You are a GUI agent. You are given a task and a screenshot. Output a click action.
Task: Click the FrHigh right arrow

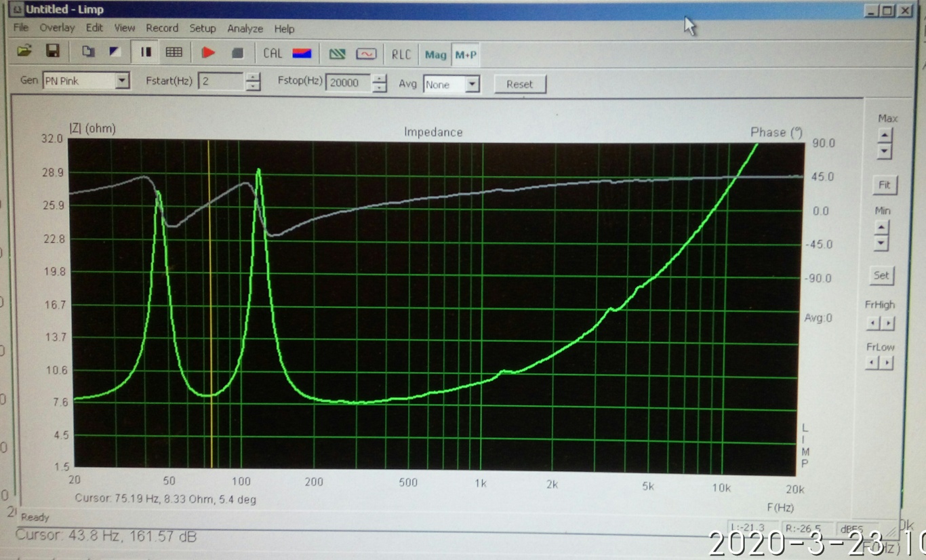pos(887,323)
